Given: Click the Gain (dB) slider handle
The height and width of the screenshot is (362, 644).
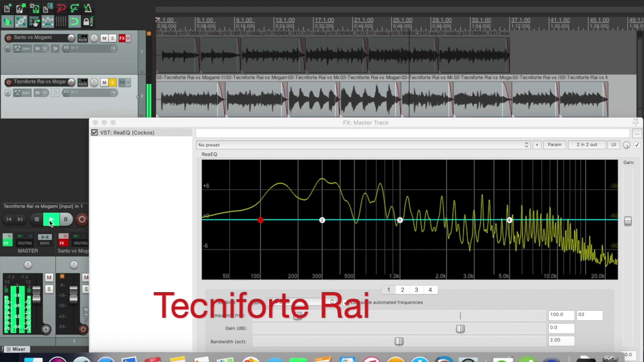Looking at the screenshot, I should [x=460, y=328].
